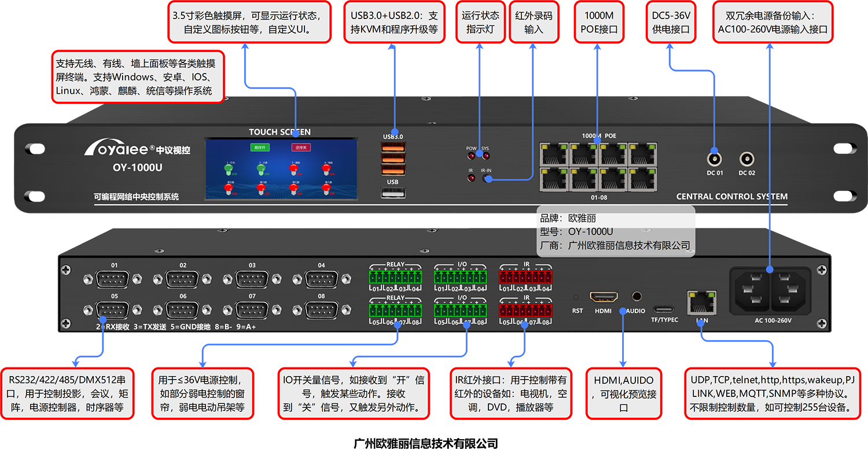Click the 01-08 label under POE ports
This screenshot has width=868, height=449.
(598, 198)
